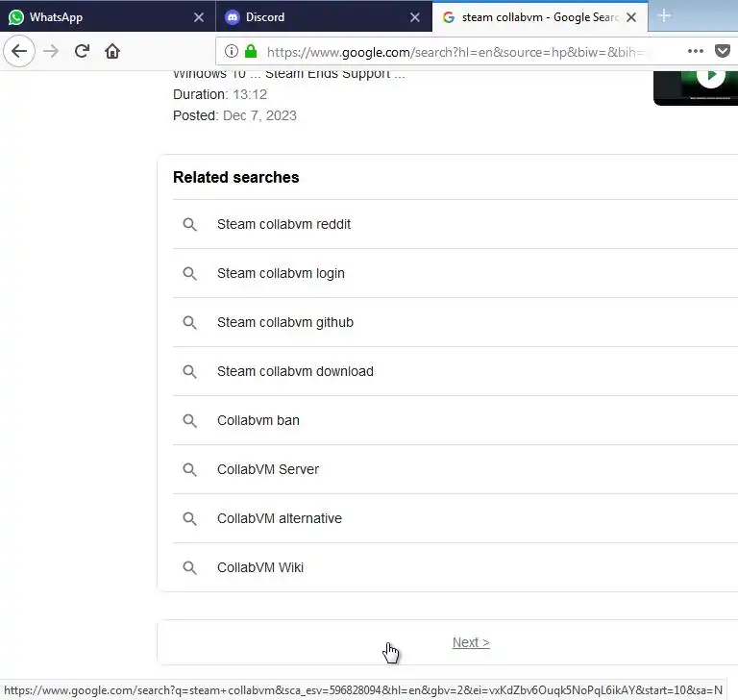
Task: Close the Discord tab
Action: click(x=415, y=17)
